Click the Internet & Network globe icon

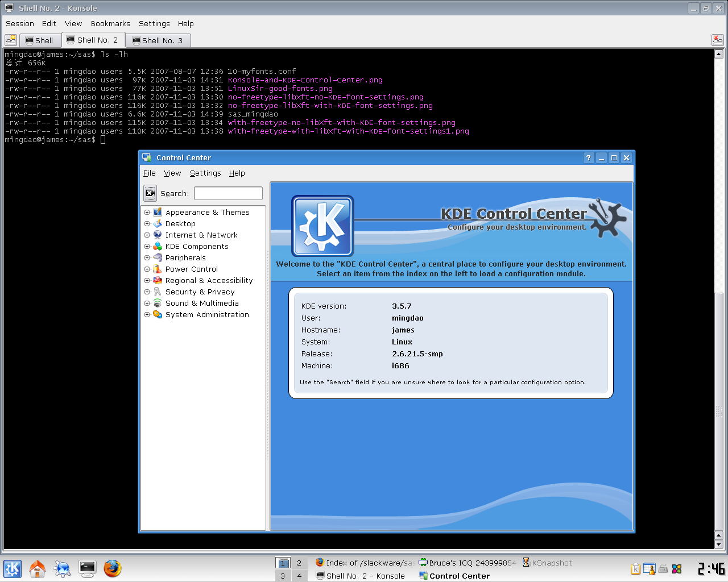158,235
